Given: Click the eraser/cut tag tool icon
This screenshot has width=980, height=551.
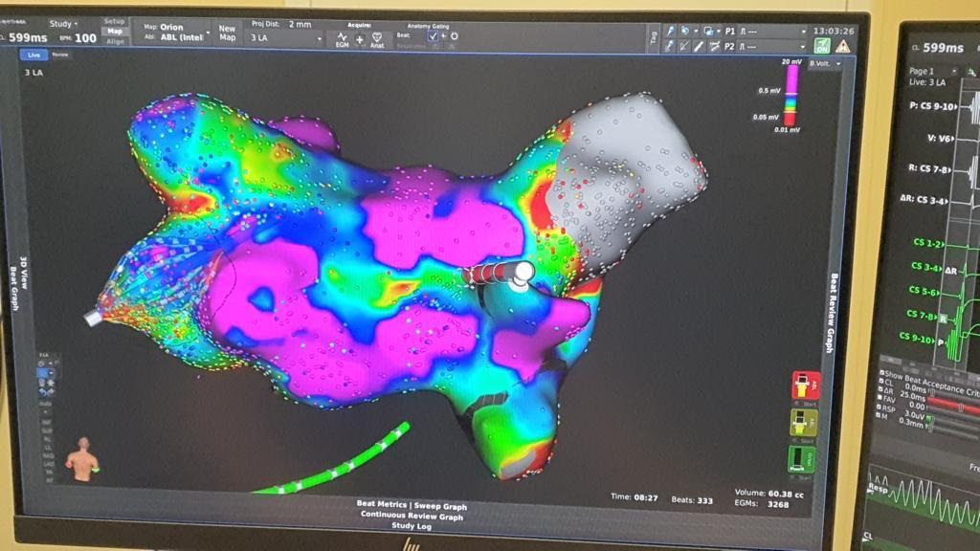Looking at the screenshot, I should coord(684,46).
